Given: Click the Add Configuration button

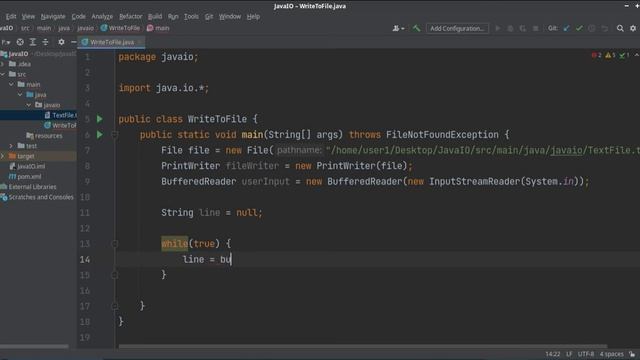Looking at the screenshot, I should (x=457, y=28).
